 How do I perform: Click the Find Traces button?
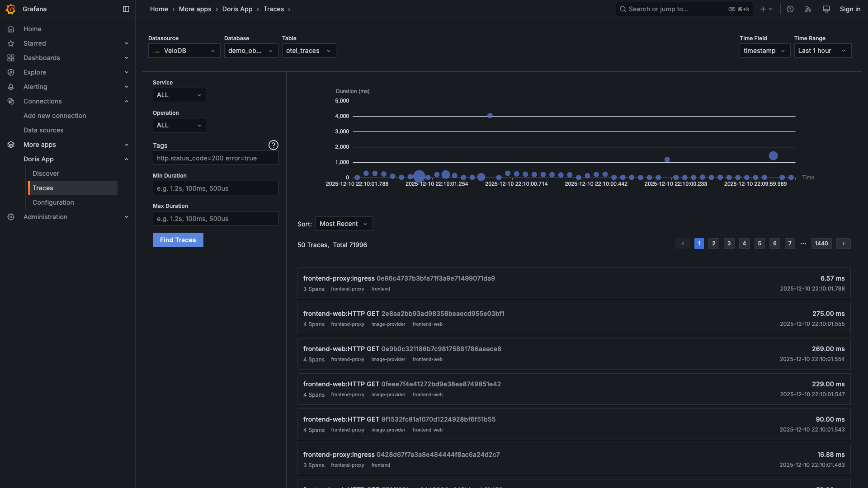pyautogui.click(x=178, y=240)
